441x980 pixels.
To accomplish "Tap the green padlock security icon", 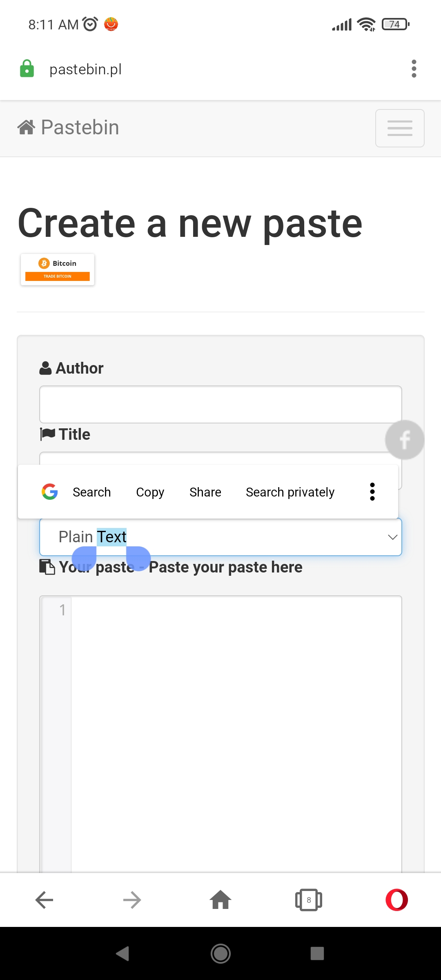I will point(27,69).
